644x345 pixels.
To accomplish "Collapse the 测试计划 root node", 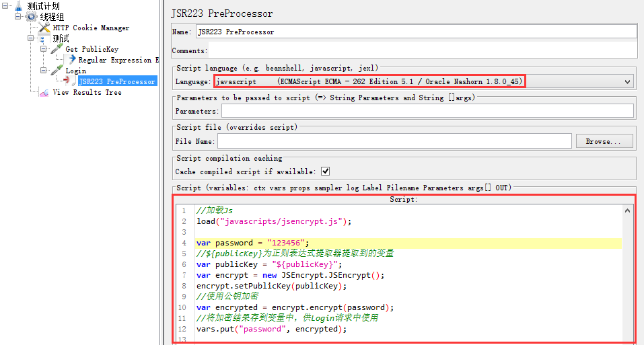I will coord(5,6).
